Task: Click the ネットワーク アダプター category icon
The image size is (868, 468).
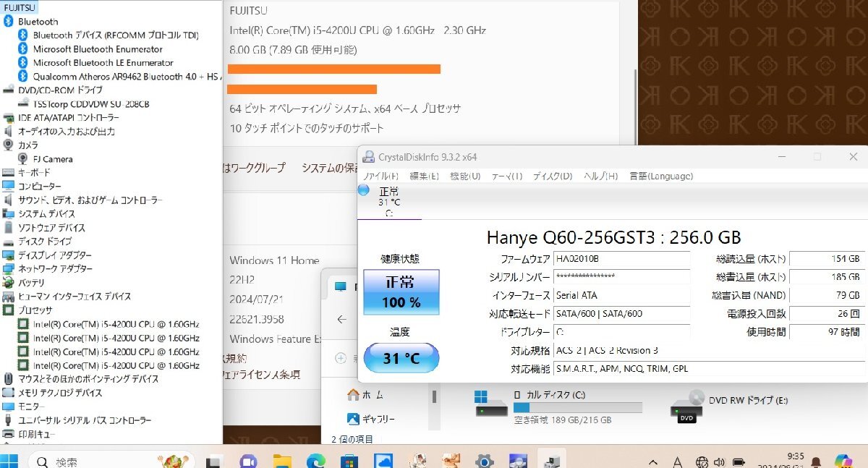Action: tap(9, 269)
